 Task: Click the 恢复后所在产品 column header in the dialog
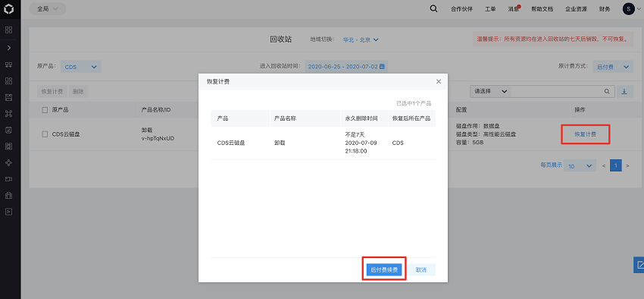tap(411, 118)
